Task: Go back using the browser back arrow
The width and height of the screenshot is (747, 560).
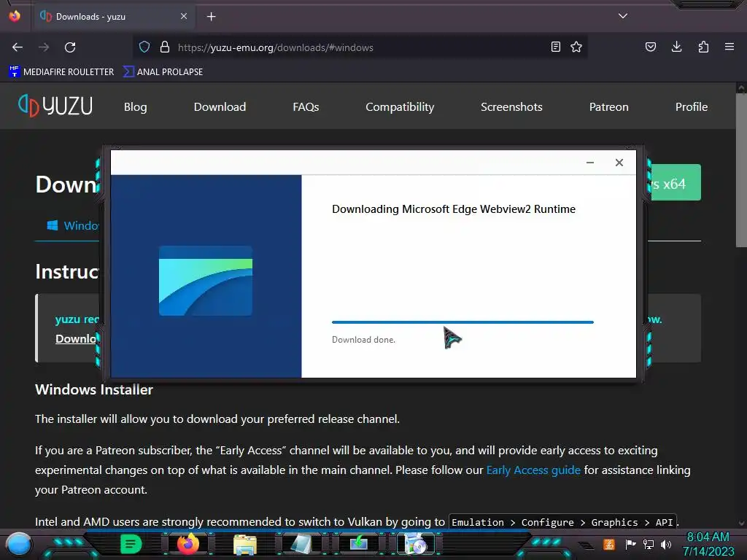Action: [x=18, y=47]
